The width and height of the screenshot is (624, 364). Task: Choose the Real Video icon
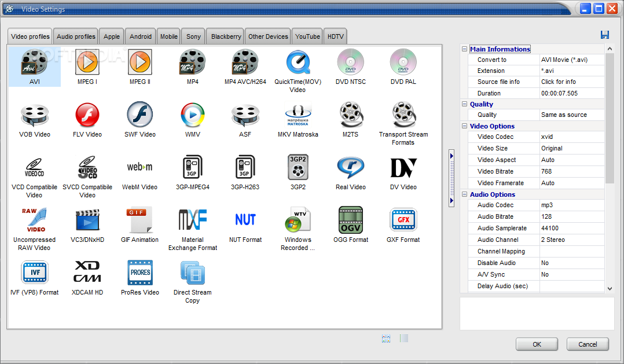click(351, 167)
